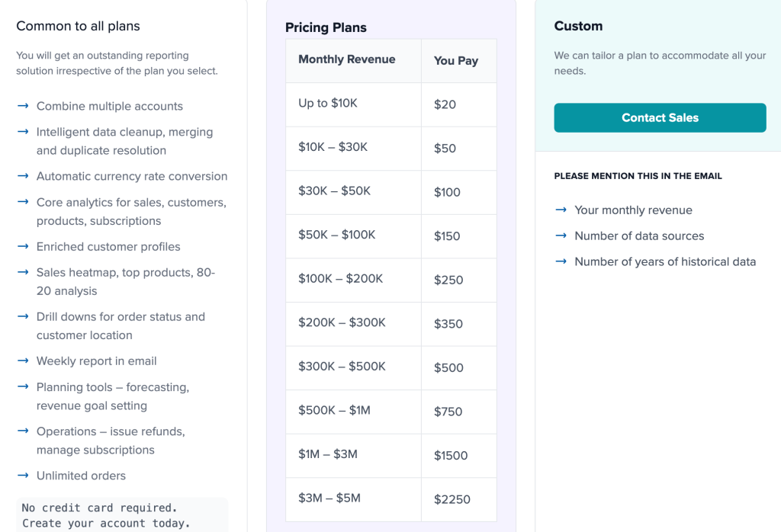This screenshot has height=532, width=781.
Task: Click the Custom plan heading
Action: pos(578,26)
